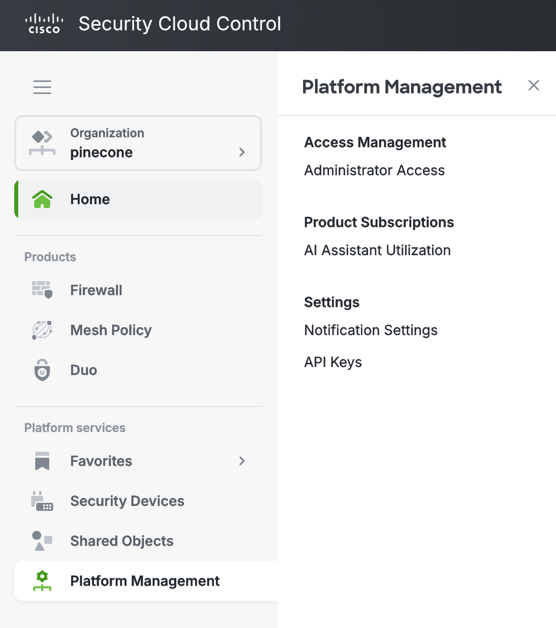Click the Shared Objects shapes icon
Viewport: 556px width, 628px height.
pos(42,541)
